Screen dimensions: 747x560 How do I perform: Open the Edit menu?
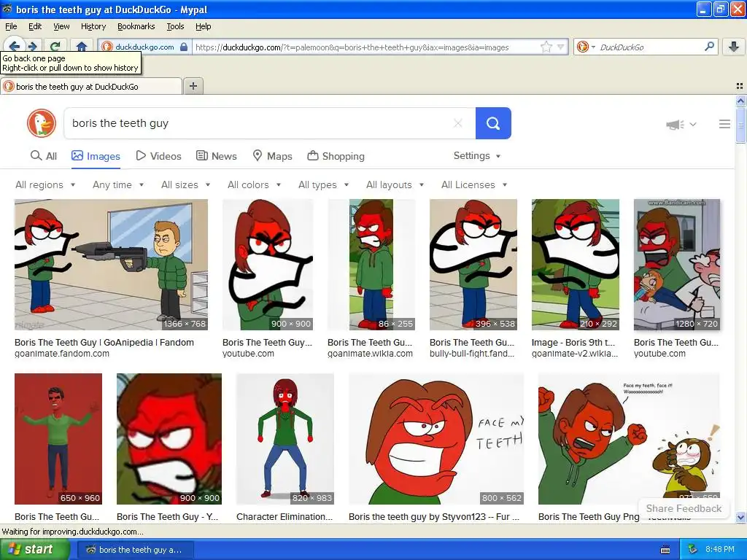click(x=35, y=27)
